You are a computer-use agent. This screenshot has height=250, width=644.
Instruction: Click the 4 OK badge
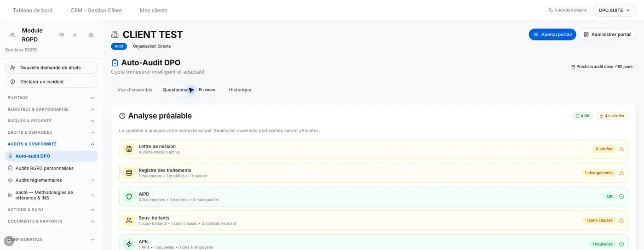click(583, 116)
